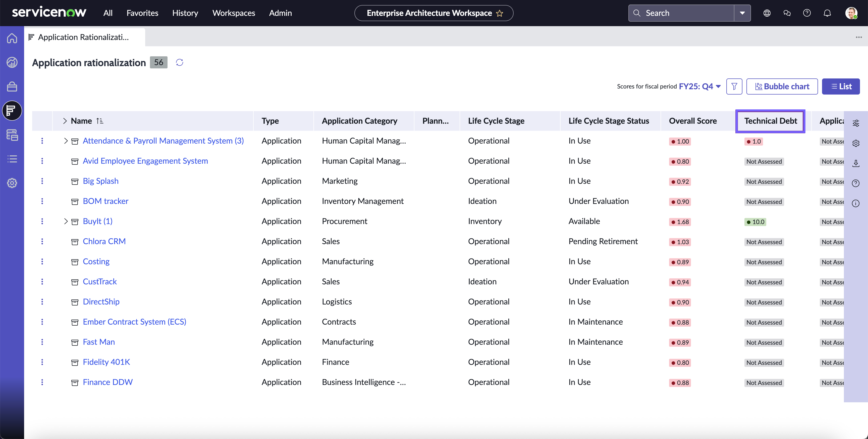Viewport: 868px width, 439px height.
Task: Open the All menu
Action: [108, 13]
